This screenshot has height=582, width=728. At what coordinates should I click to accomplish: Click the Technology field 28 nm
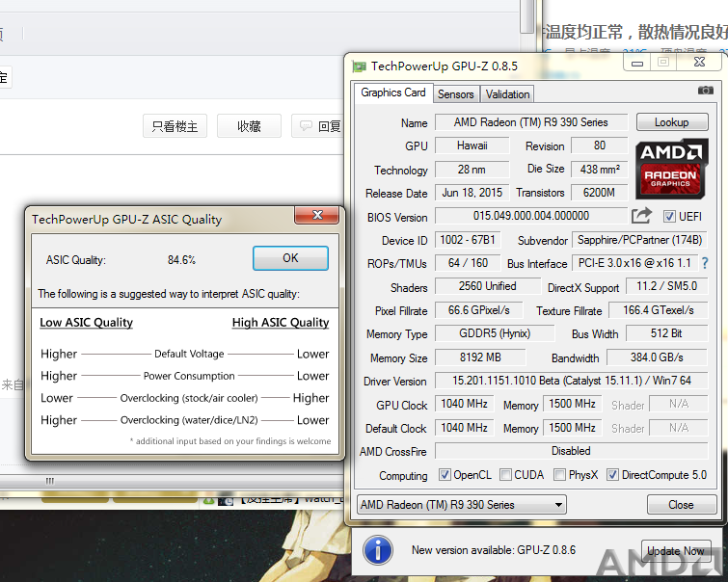472,170
